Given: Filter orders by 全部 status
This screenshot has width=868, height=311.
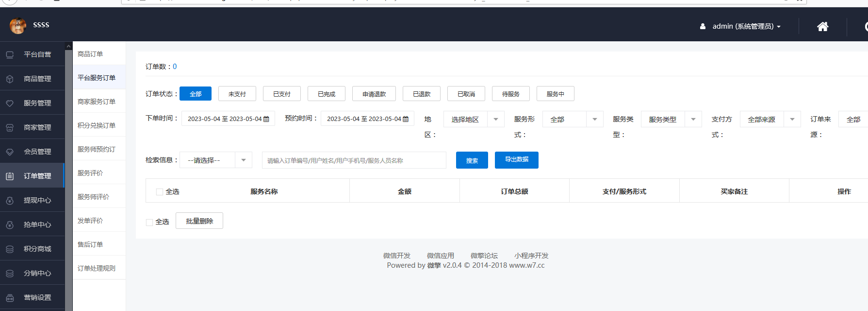Looking at the screenshot, I should (196, 94).
